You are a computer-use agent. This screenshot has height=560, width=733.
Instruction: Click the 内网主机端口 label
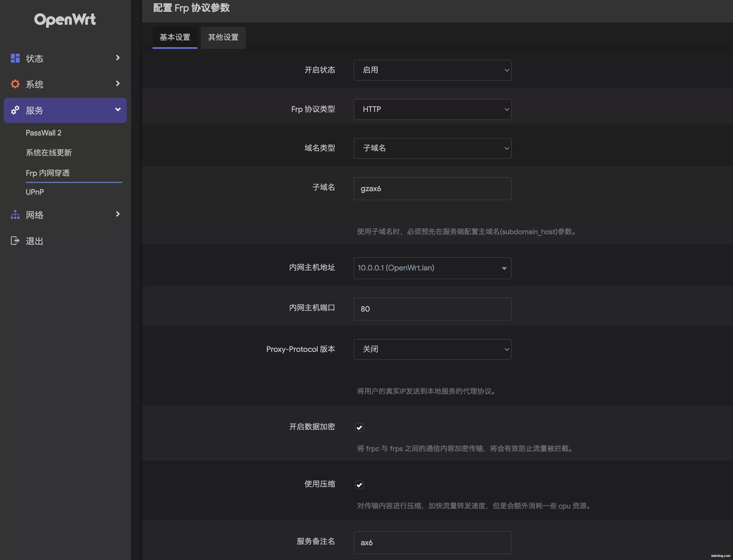click(x=312, y=308)
